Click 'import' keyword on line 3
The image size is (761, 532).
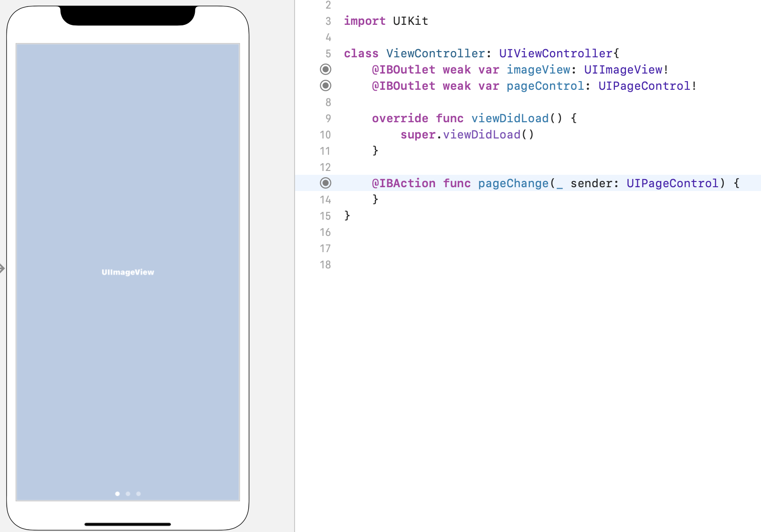pyautogui.click(x=365, y=21)
